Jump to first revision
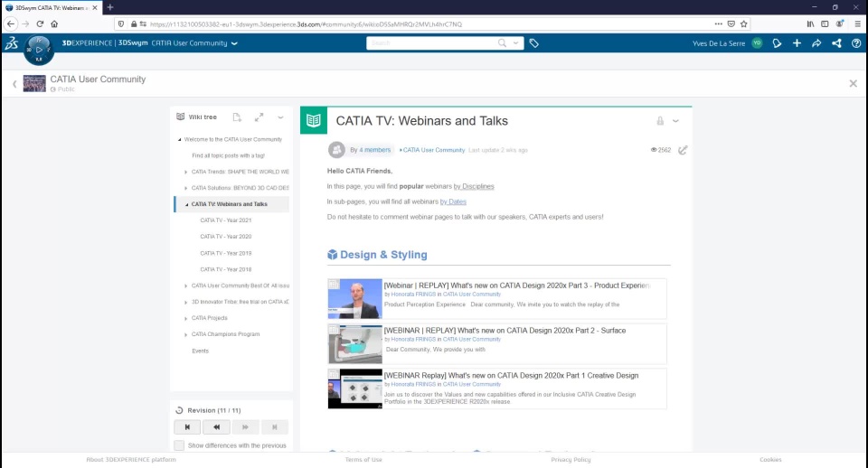 [187, 427]
